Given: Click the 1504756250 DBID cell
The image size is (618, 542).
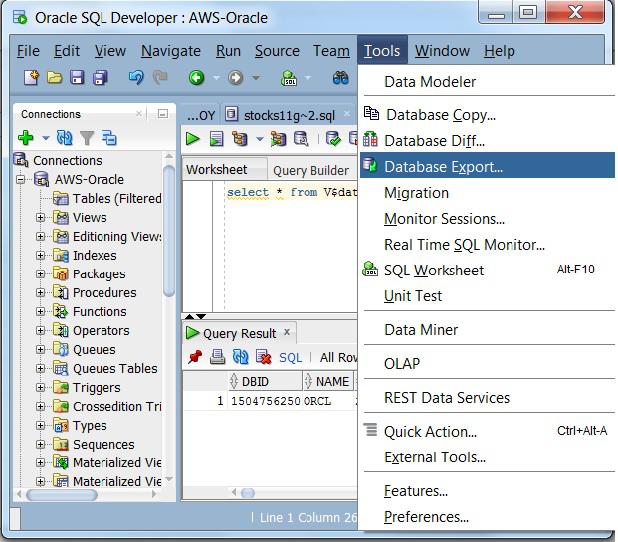Looking at the screenshot, I should [265, 401].
